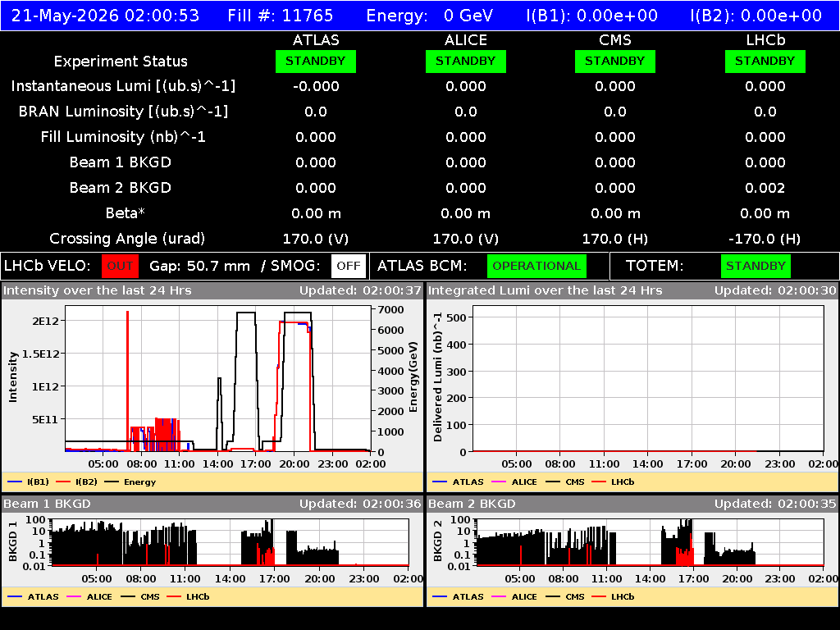Screen dimensions: 840x630
Task: Click the Energy 0 GeV header value
Action: [x=430, y=16]
